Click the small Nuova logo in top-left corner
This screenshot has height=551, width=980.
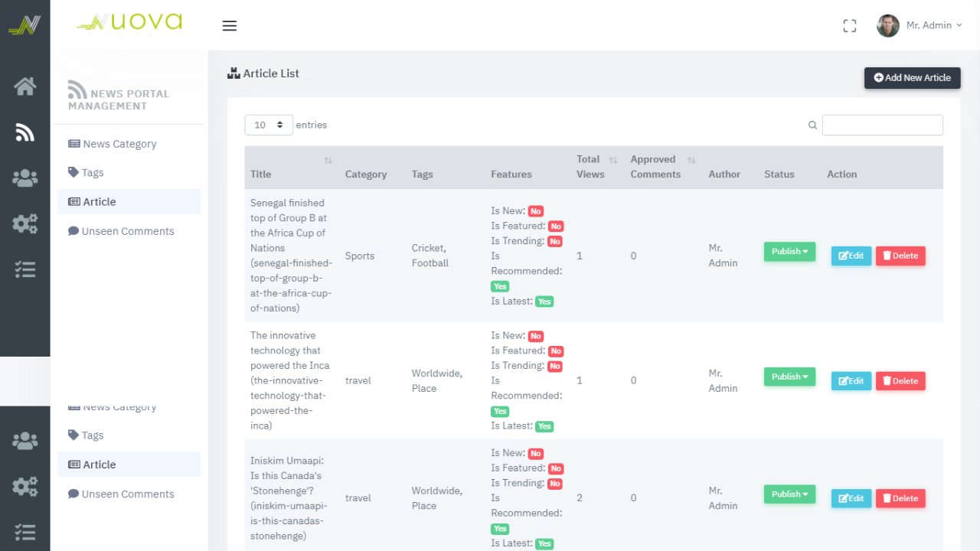click(x=24, y=25)
